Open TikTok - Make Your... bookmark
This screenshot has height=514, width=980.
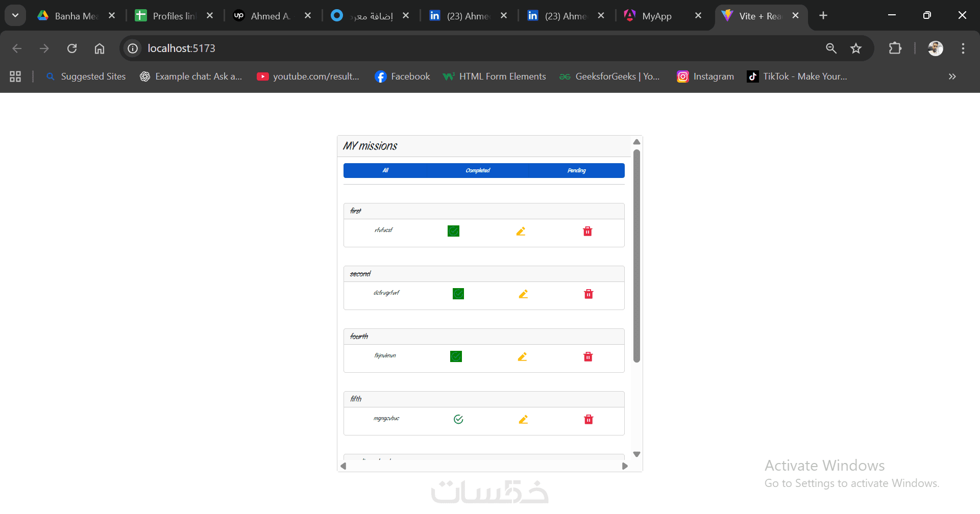(x=797, y=76)
